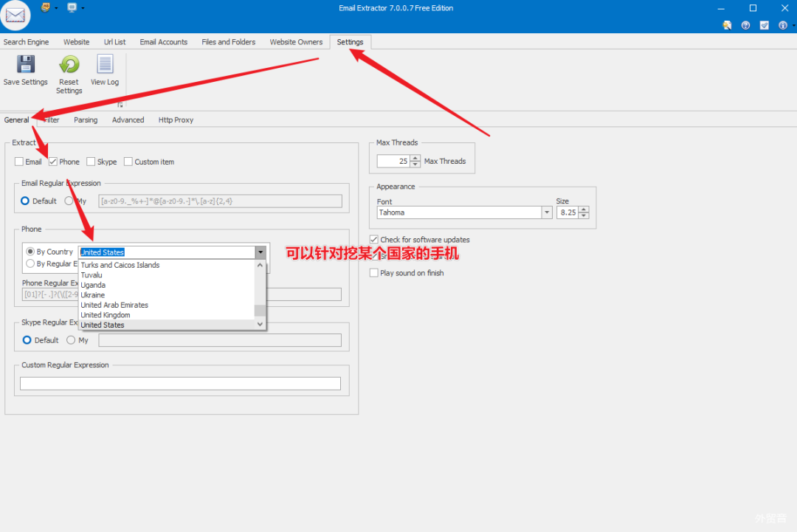797x532 pixels.
Task: Click the envelope application logo
Action: [15, 15]
